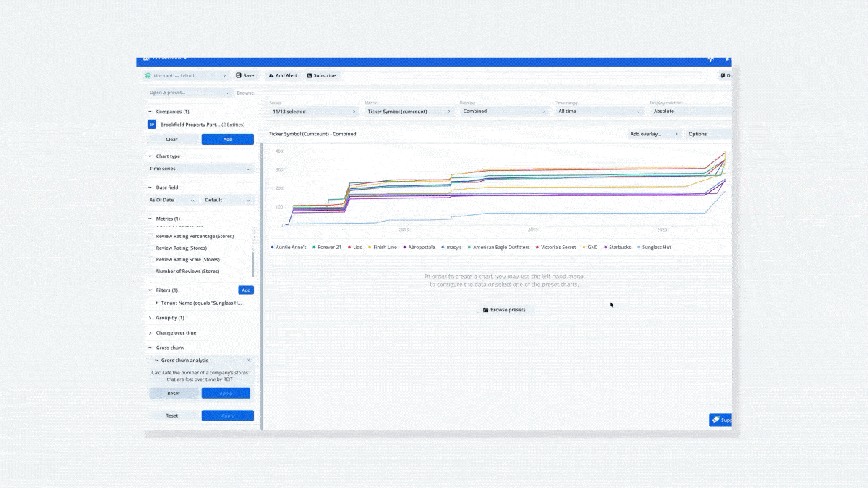Toggle macy's legend entry
The image size is (868, 488).
pos(452,247)
